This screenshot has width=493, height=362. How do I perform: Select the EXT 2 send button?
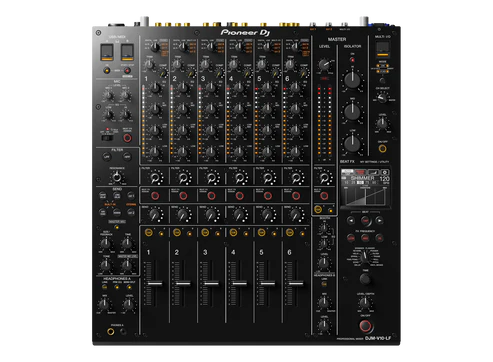point(131,212)
